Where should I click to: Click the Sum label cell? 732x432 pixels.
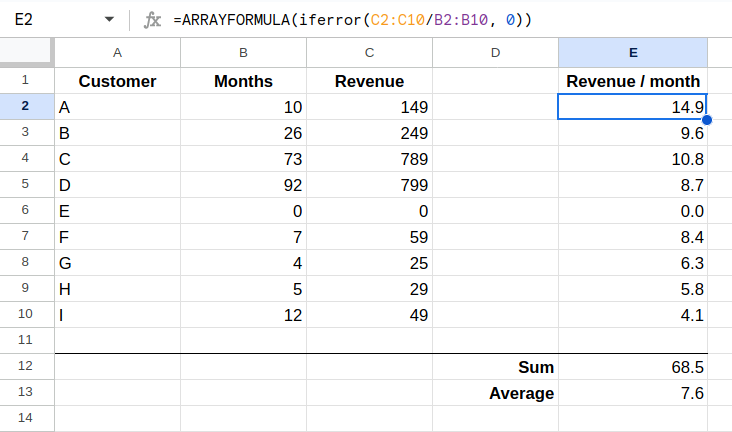496,367
